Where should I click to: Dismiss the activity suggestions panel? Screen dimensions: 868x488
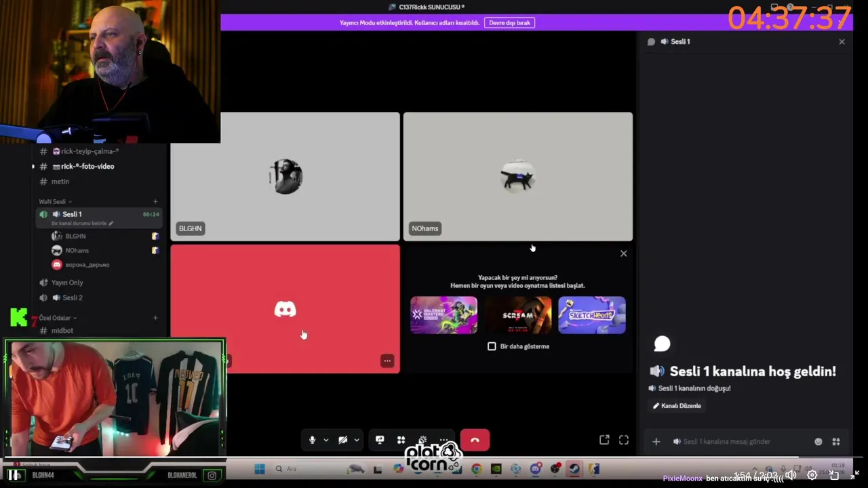point(624,253)
